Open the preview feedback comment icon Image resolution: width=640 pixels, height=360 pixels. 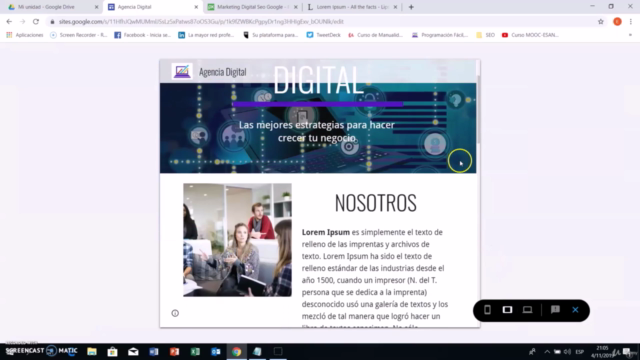point(555,310)
